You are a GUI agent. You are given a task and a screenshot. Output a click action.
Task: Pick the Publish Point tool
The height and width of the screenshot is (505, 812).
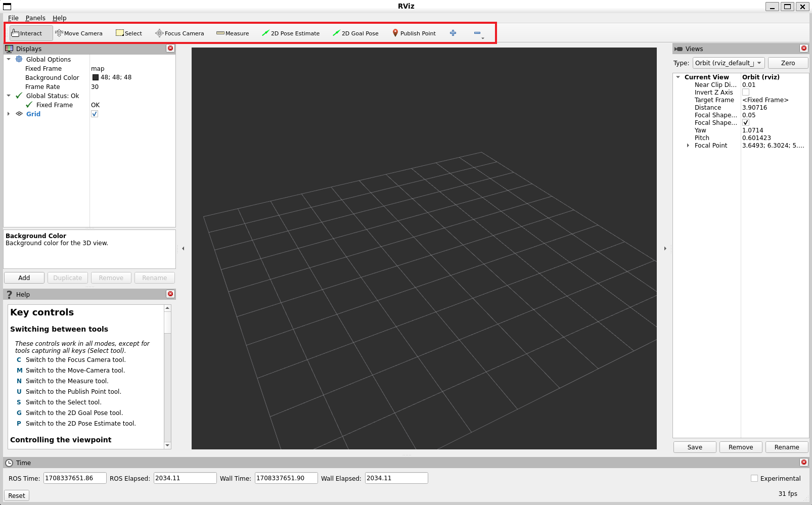(x=414, y=33)
